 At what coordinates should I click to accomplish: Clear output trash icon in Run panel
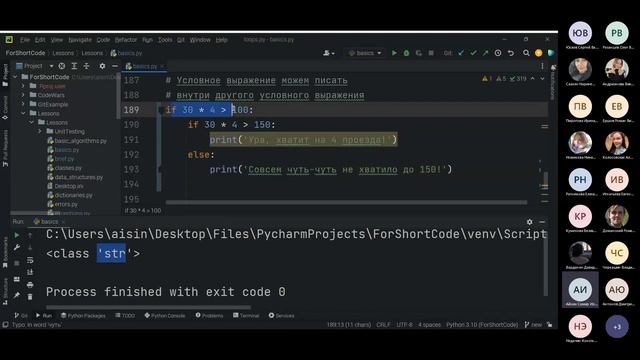tap(30, 297)
